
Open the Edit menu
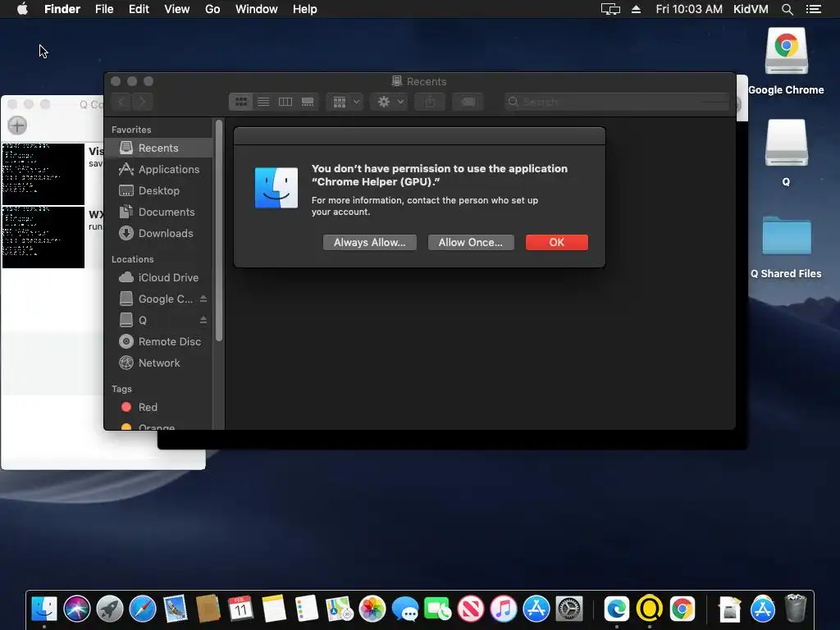pos(139,9)
